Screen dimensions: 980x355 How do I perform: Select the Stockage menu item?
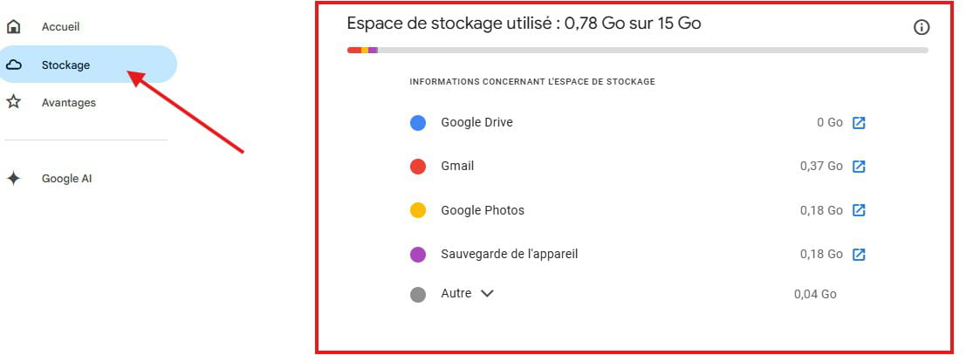pos(65,65)
